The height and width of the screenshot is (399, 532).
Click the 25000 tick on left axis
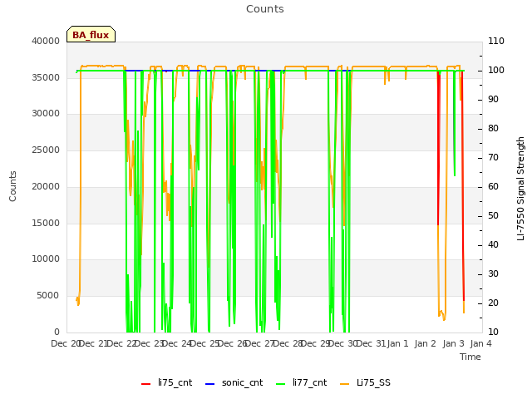(x=46, y=150)
